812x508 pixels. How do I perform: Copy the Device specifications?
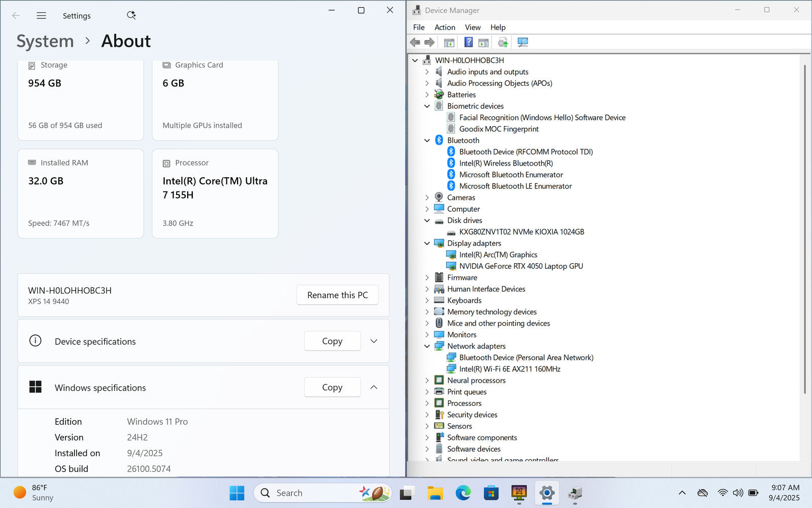[x=332, y=341]
